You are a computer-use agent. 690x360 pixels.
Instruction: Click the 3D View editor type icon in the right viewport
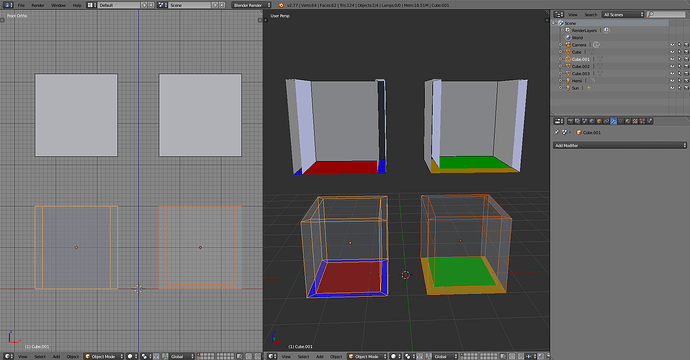272,356
